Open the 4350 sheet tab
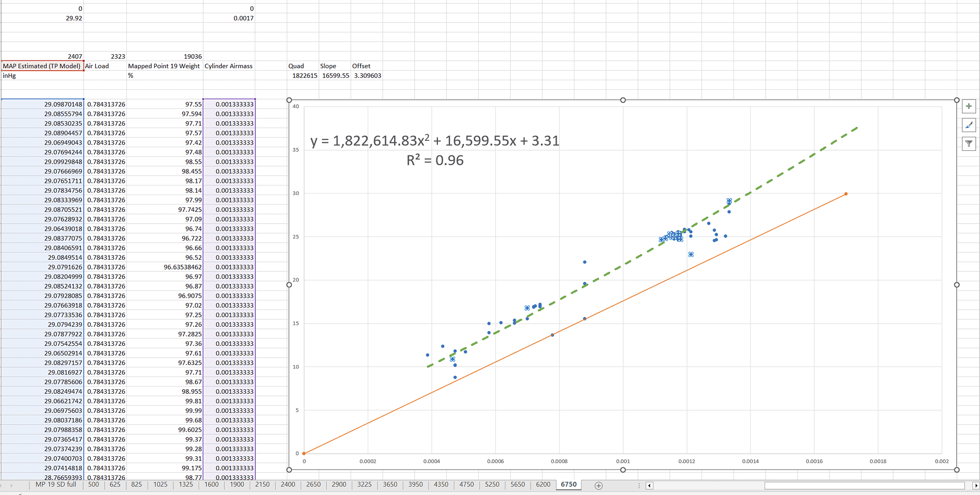The width and height of the screenshot is (980, 495). pyautogui.click(x=441, y=485)
